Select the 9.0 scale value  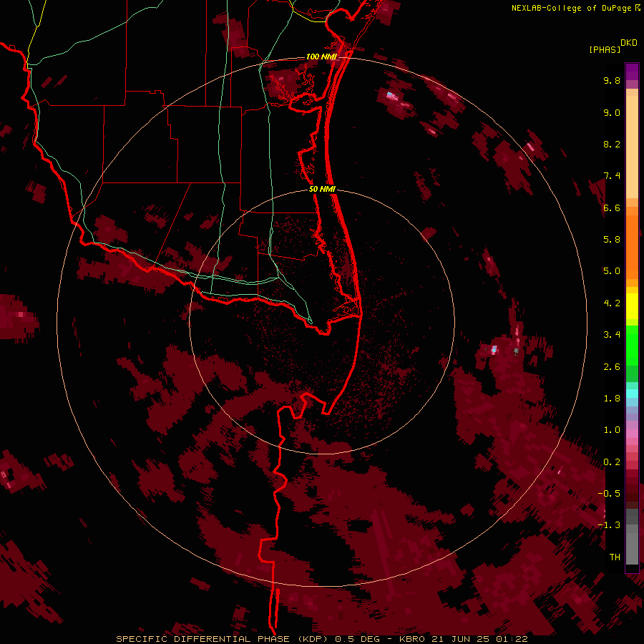coord(612,112)
